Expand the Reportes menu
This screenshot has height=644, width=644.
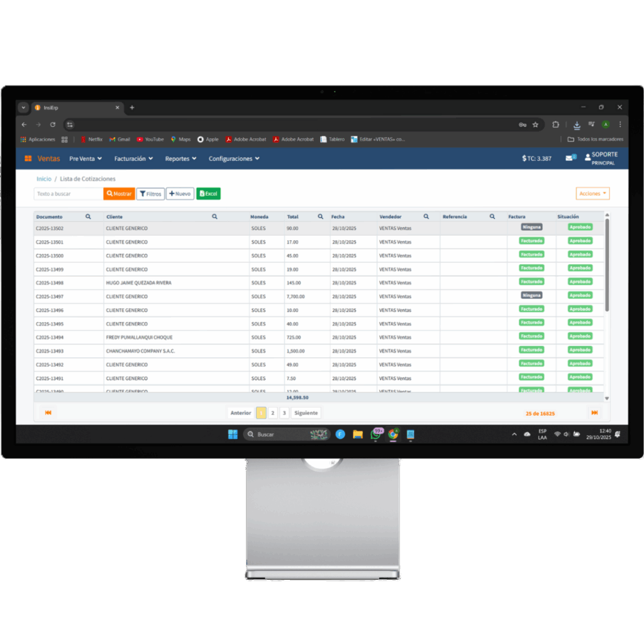[180, 158]
